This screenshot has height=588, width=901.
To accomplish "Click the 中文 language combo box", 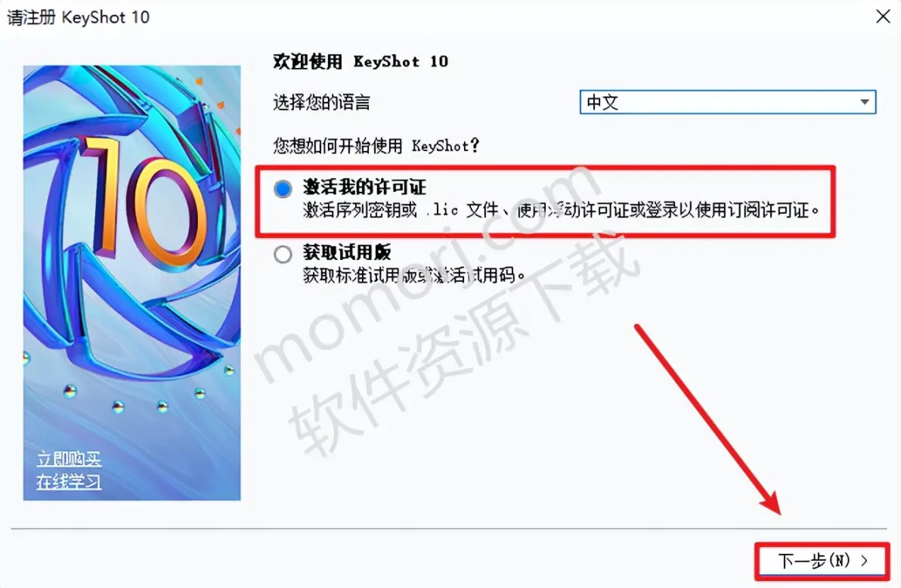I will [x=727, y=102].
